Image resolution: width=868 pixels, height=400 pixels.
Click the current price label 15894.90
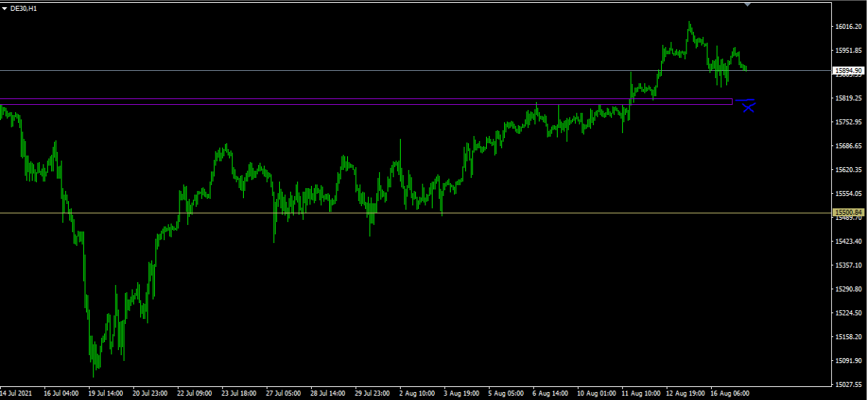click(849, 71)
